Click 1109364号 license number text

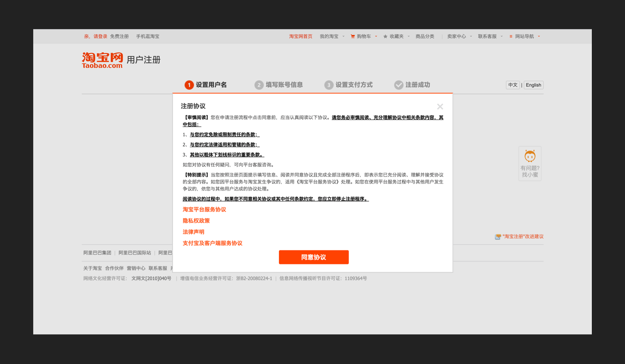356,278
